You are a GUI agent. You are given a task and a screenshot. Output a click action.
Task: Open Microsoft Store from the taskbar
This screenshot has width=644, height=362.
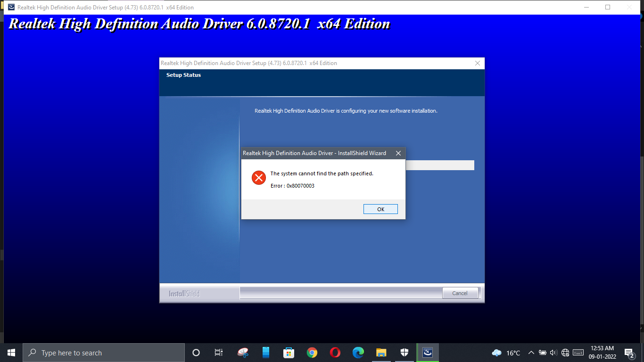click(x=289, y=353)
